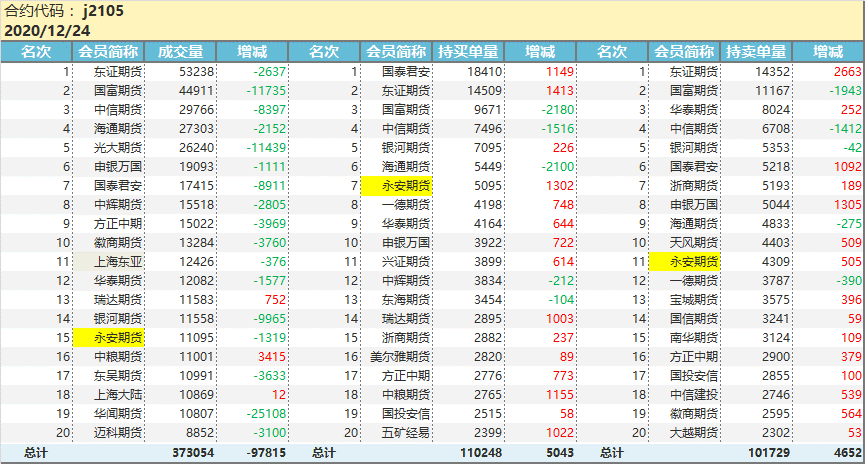Click the 持卖单量 column header
865x464 pixels.
pyautogui.click(x=756, y=52)
